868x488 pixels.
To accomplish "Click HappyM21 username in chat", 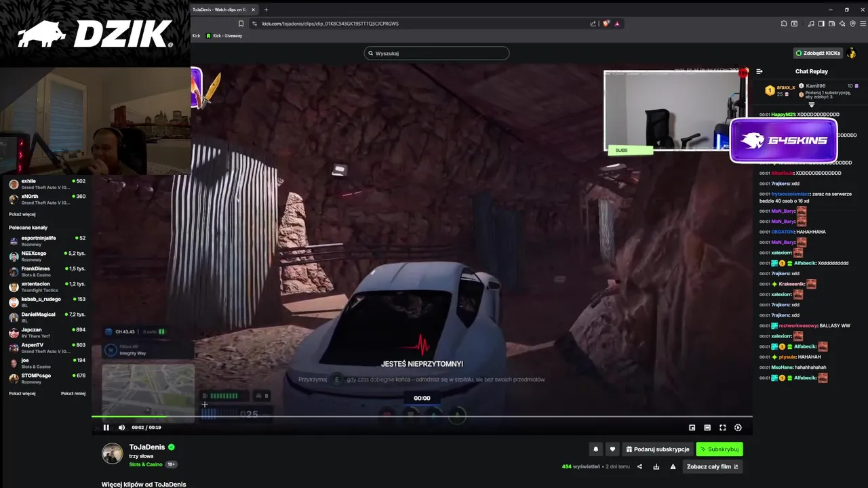I will [x=783, y=115].
